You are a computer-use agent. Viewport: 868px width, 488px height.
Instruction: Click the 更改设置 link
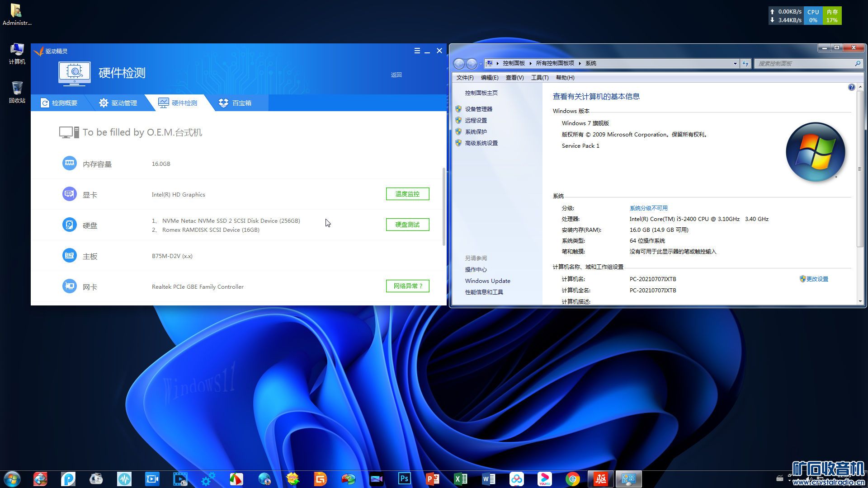pyautogui.click(x=817, y=279)
